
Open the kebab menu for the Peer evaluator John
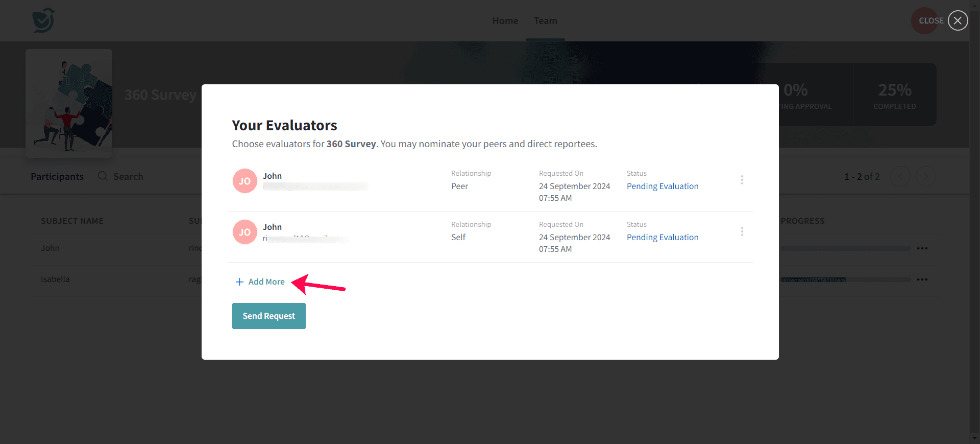742,180
